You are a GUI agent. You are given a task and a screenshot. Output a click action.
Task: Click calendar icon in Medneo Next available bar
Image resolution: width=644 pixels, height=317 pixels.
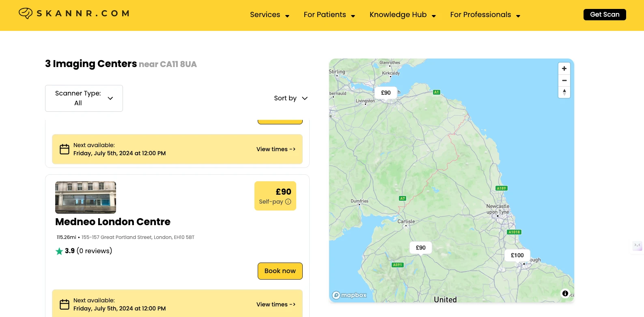click(x=65, y=304)
